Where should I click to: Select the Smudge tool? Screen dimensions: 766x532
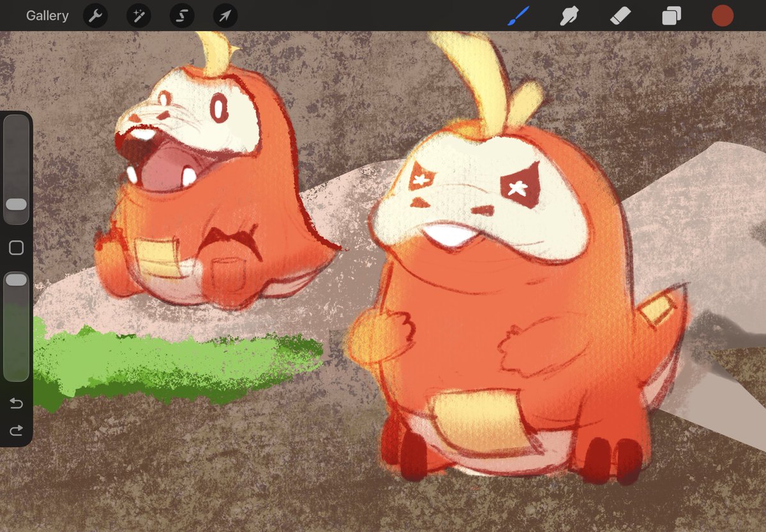[x=569, y=15]
